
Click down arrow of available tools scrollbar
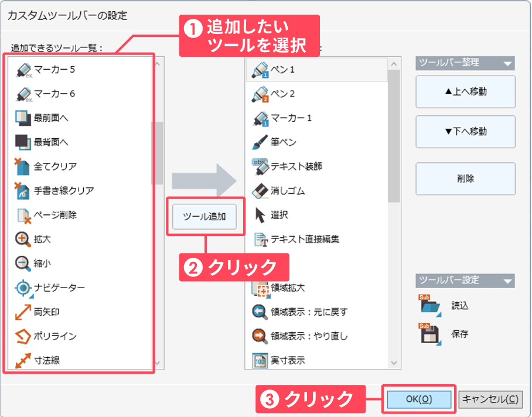(x=158, y=363)
